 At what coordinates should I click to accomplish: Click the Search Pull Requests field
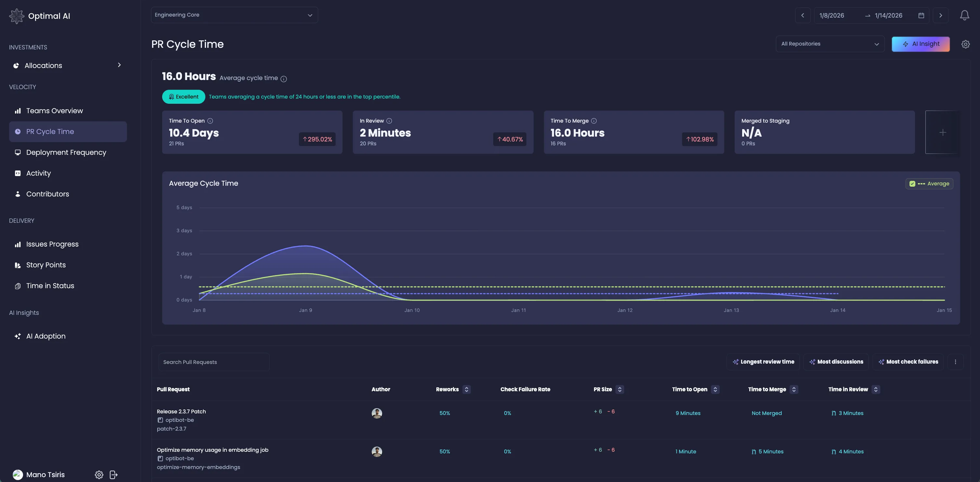click(214, 362)
